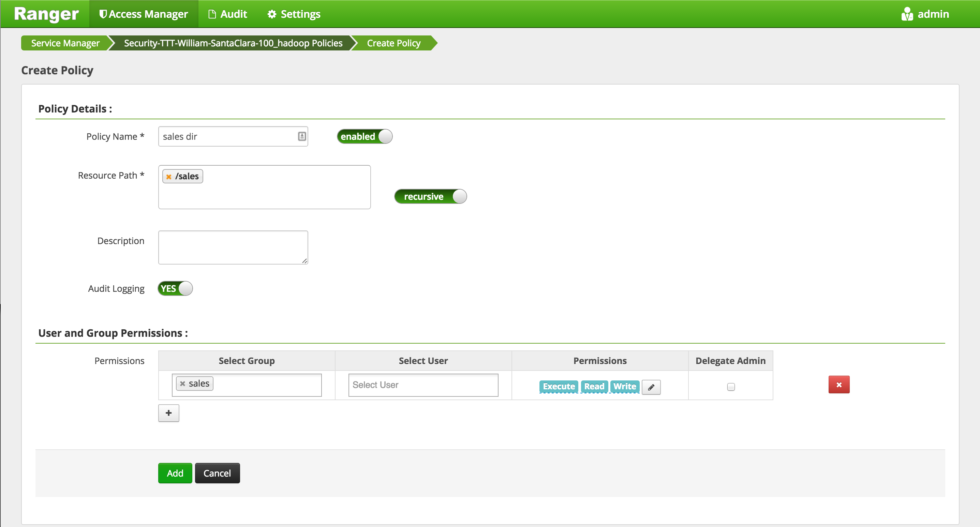Go to Service Manager breadcrumb
The width and height of the screenshot is (980, 527).
point(65,43)
